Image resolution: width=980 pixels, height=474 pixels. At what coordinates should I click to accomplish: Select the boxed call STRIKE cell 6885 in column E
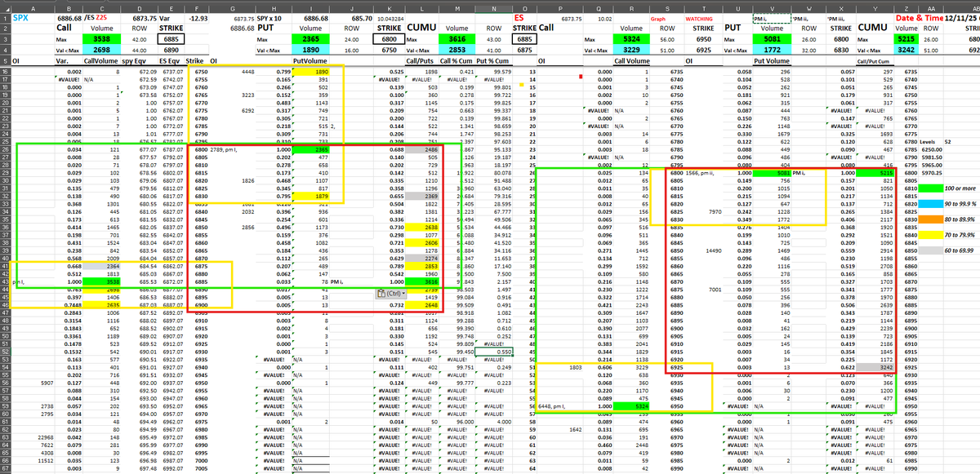pyautogui.click(x=171, y=38)
